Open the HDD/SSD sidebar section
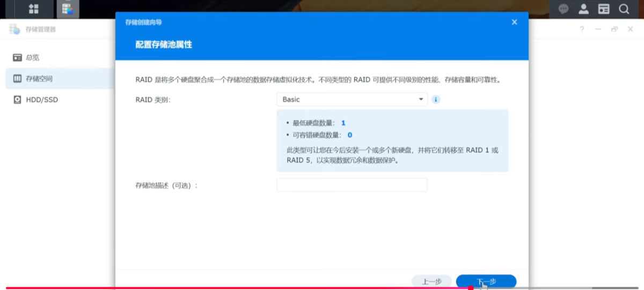Viewport: 644px width, 290px height. (41, 100)
